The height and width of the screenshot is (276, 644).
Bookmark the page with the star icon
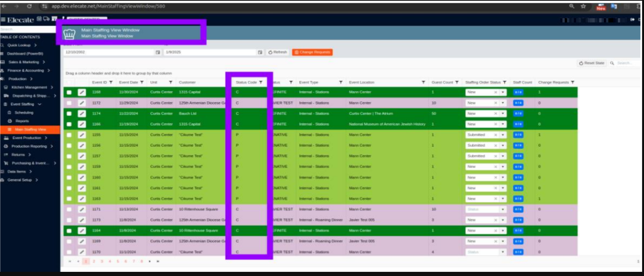(x=583, y=6)
